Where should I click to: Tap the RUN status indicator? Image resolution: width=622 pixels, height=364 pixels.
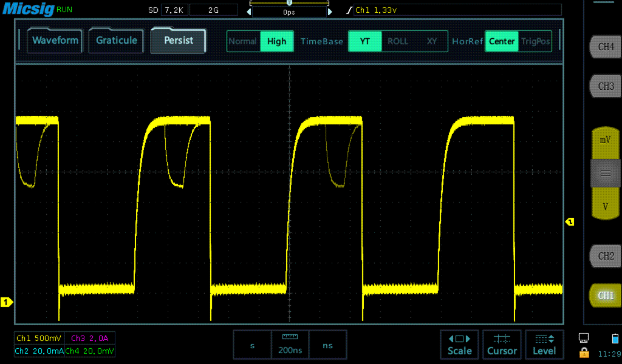click(x=64, y=10)
